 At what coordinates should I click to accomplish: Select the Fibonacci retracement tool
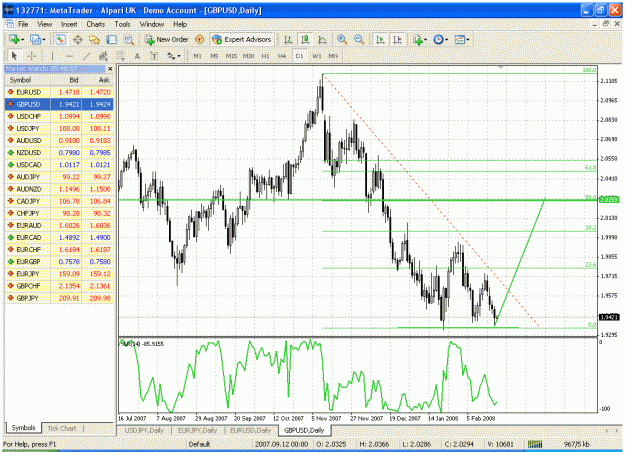point(120,56)
